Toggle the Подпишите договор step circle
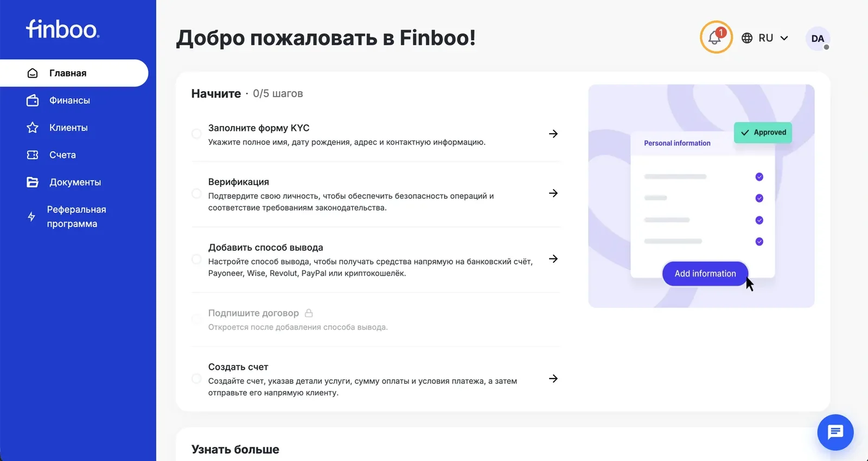 click(196, 319)
